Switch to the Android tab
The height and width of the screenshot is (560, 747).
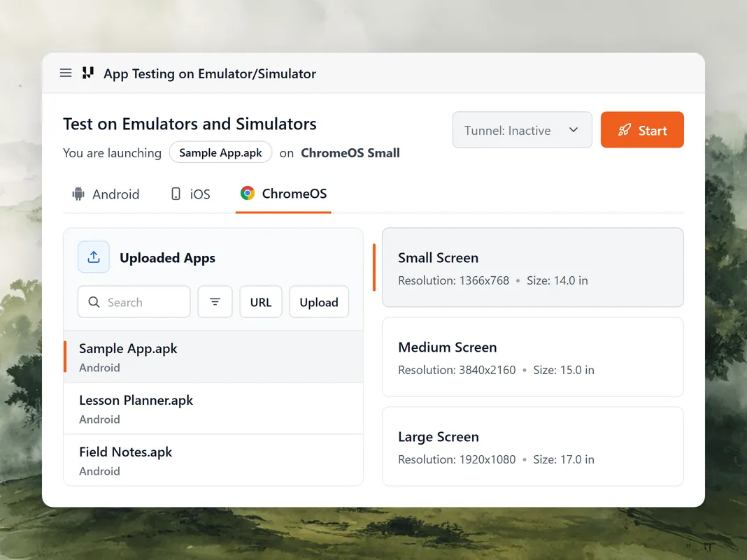click(x=106, y=194)
